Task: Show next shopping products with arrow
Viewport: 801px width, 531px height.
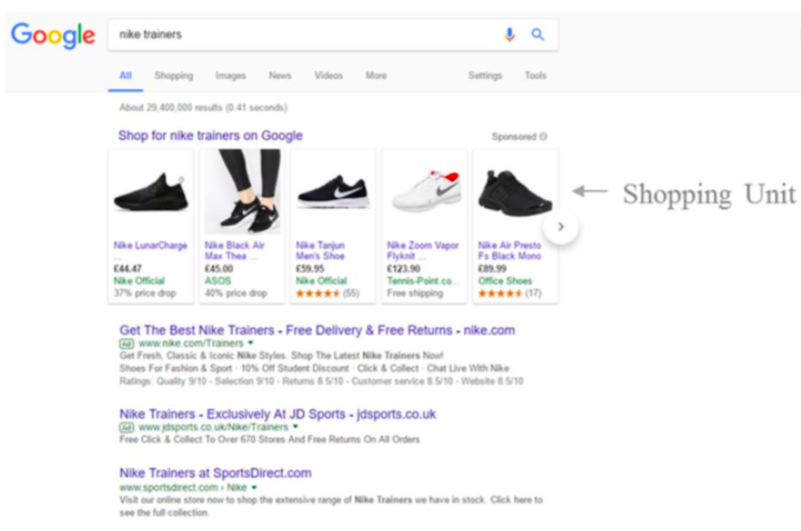Action: coord(561,226)
